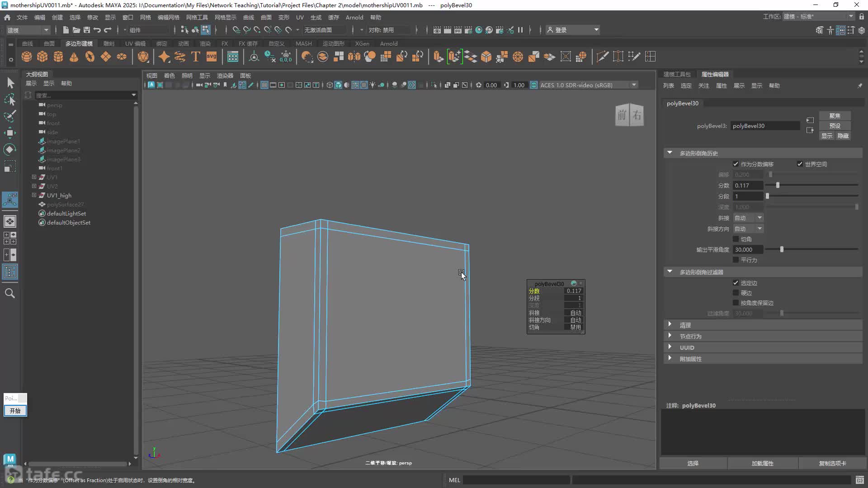868x488 pixels.
Task: Click the 选择 button at the bottom
Action: point(693,463)
